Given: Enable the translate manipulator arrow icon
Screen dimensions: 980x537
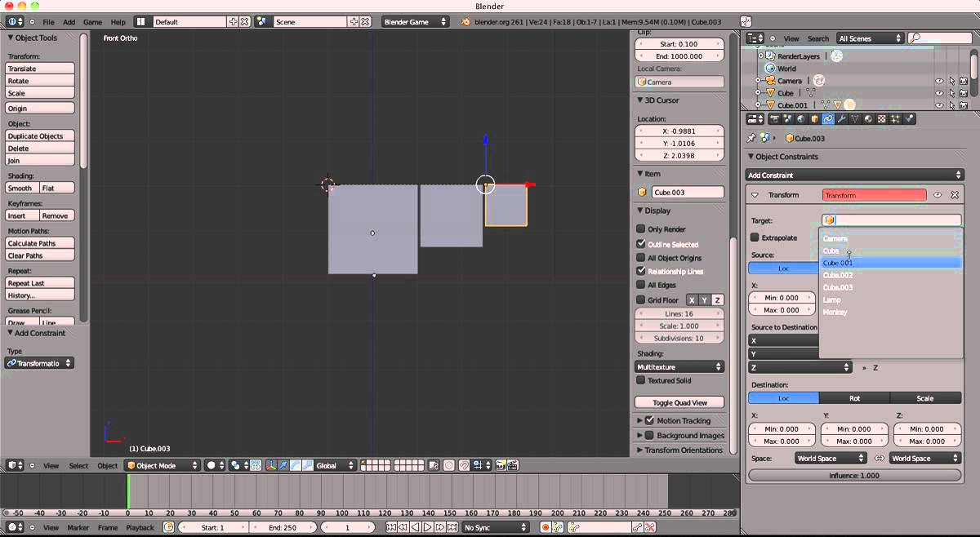Looking at the screenshot, I should click(283, 465).
